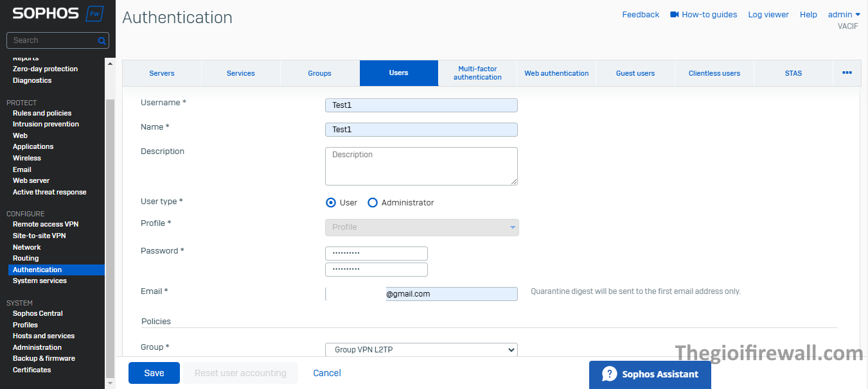Open How-to guides video icon link

pyautogui.click(x=674, y=14)
